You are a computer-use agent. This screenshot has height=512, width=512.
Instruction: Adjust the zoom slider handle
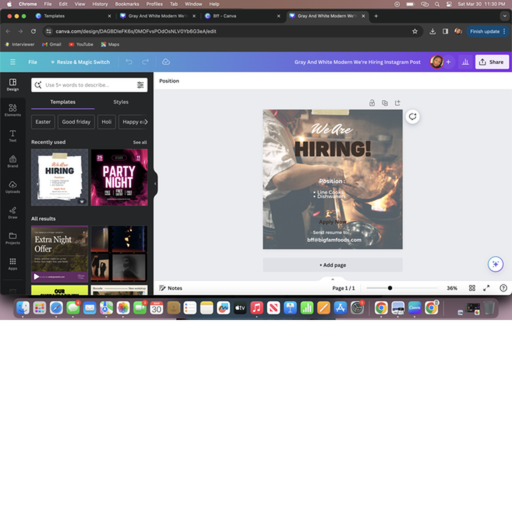click(390, 288)
